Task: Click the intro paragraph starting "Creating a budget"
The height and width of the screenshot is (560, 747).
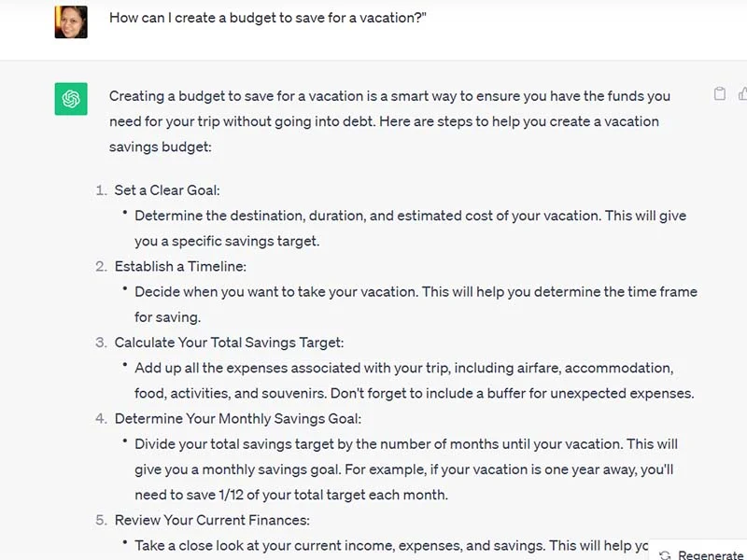Action: [x=389, y=121]
